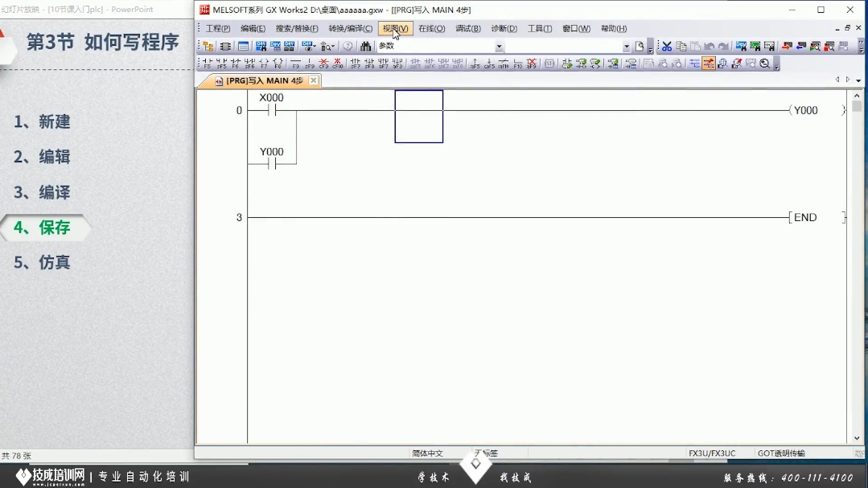Click the zoom magnifier icon in ladder toolbar
The width and height of the screenshot is (868, 488).
pos(765,64)
